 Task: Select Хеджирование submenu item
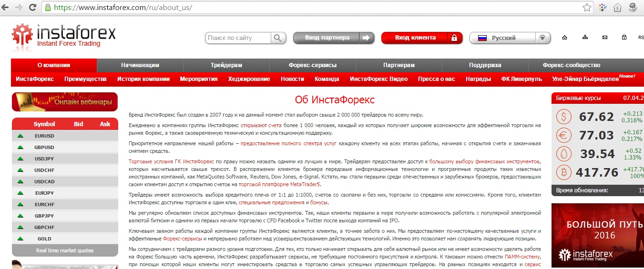point(249,79)
